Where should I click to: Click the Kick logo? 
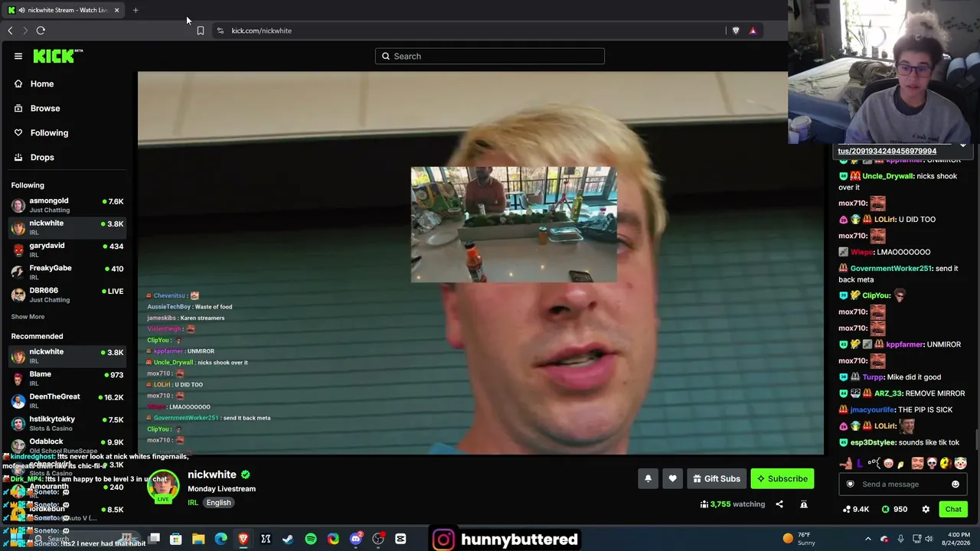pyautogui.click(x=57, y=56)
